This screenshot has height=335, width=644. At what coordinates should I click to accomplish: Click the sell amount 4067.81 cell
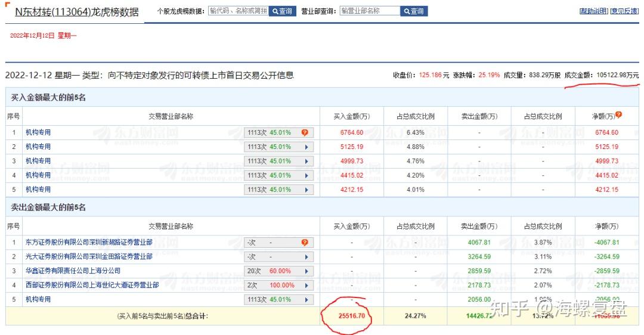click(x=479, y=242)
